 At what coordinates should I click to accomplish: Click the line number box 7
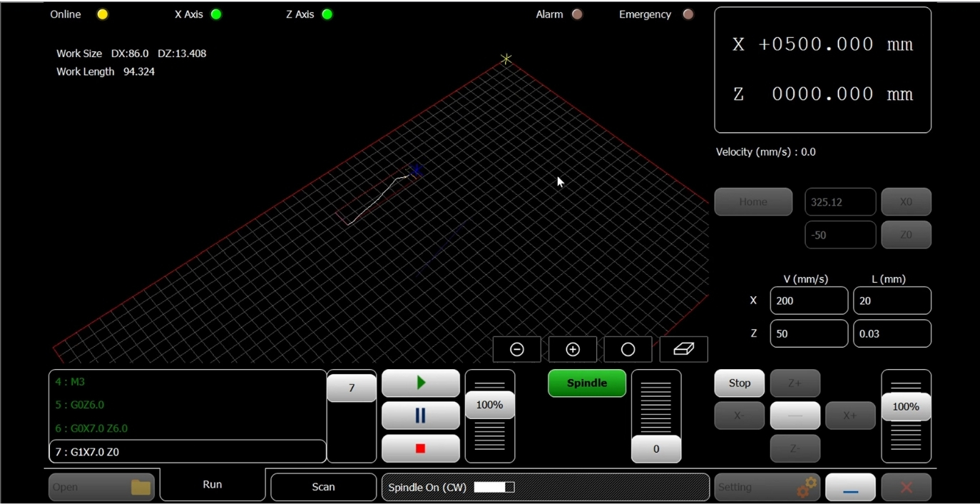[352, 388]
